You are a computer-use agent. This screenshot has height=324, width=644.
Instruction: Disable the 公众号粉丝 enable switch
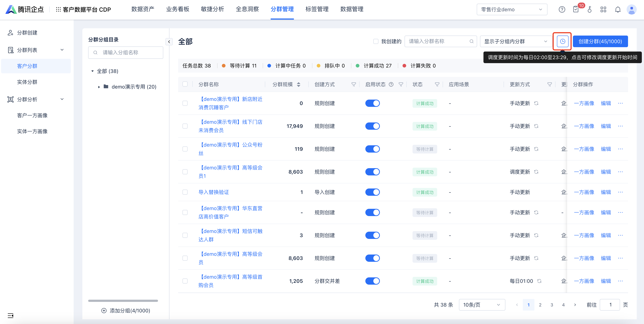coord(372,149)
